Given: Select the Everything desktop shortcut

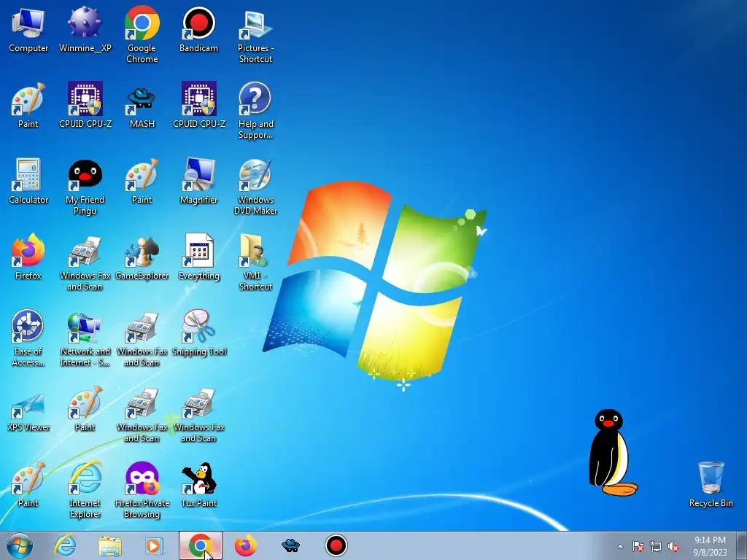Looking at the screenshot, I should [x=198, y=257].
